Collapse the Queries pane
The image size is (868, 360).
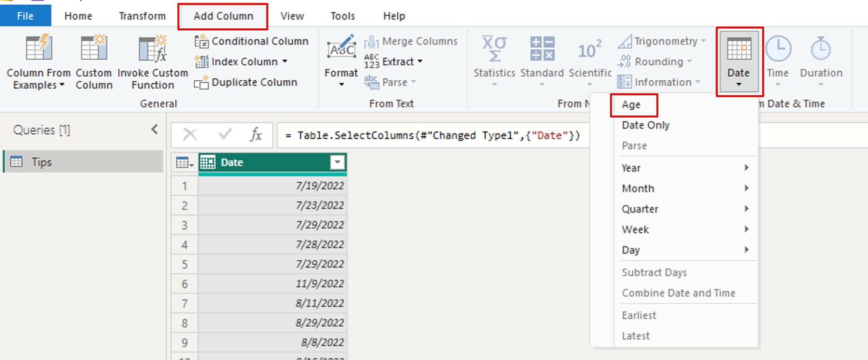click(x=155, y=129)
